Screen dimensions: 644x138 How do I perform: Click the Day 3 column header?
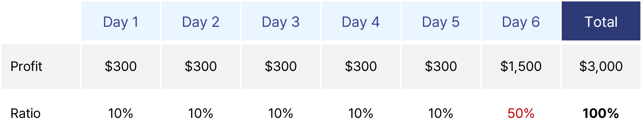click(x=281, y=21)
